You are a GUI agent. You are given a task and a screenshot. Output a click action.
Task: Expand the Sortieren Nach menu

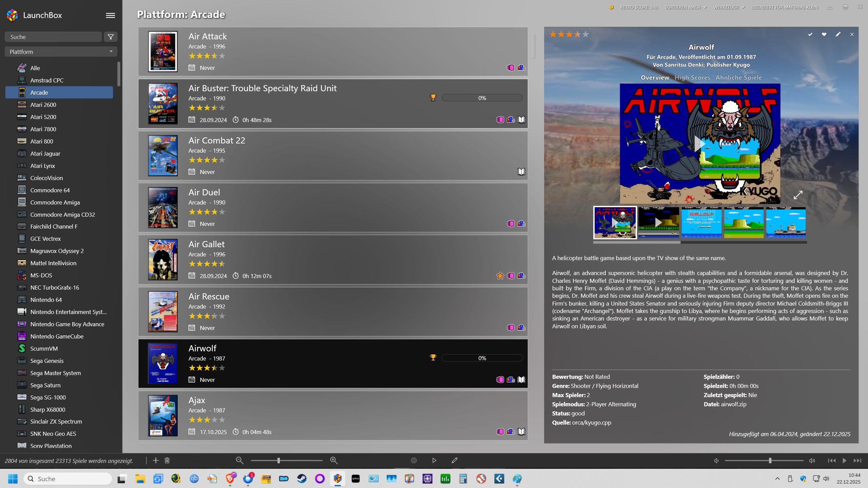point(686,7)
